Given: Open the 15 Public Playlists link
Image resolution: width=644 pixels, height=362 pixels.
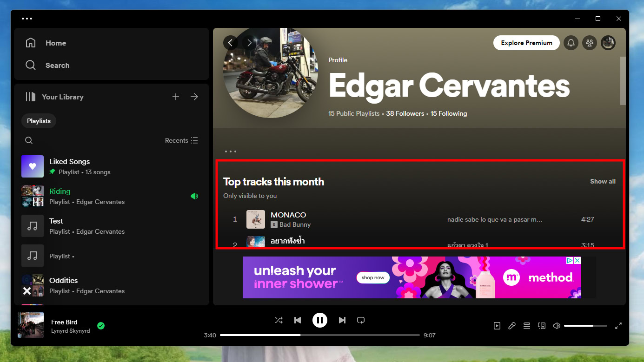Looking at the screenshot, I should coord(354,113).
